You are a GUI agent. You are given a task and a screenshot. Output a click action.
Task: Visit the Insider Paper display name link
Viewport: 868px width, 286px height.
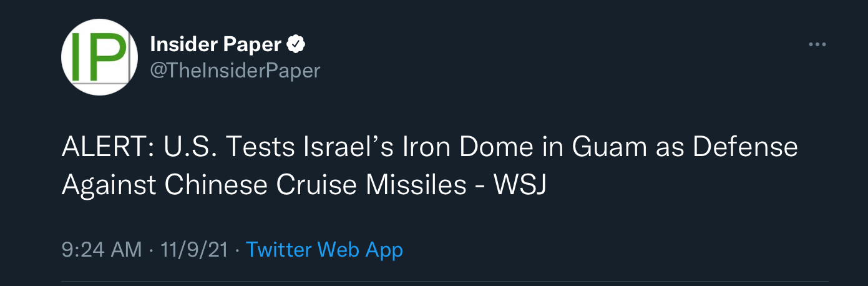pos(215,45)
